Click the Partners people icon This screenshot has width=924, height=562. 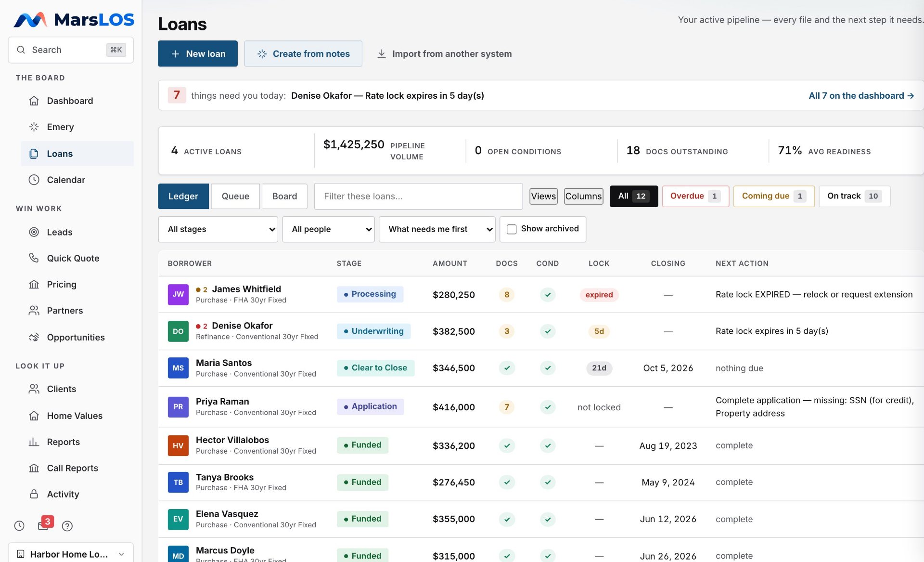[34, 310]
